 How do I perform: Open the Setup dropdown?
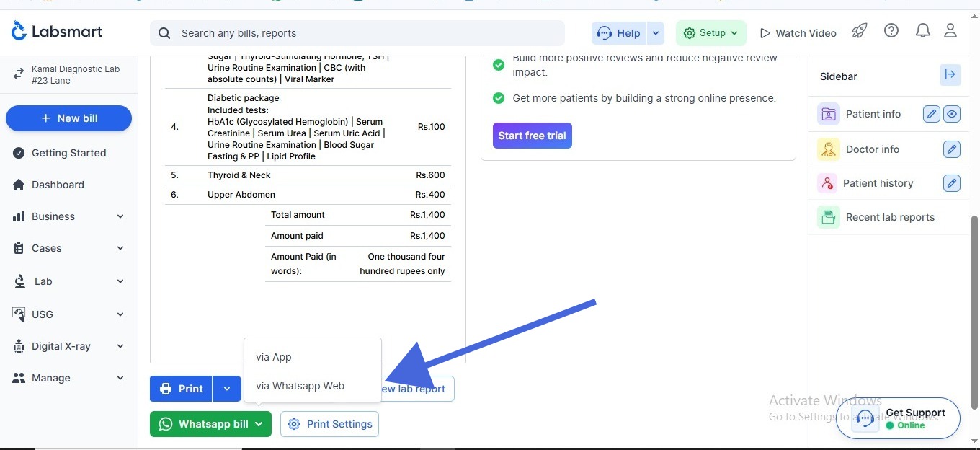coord(710,33)
